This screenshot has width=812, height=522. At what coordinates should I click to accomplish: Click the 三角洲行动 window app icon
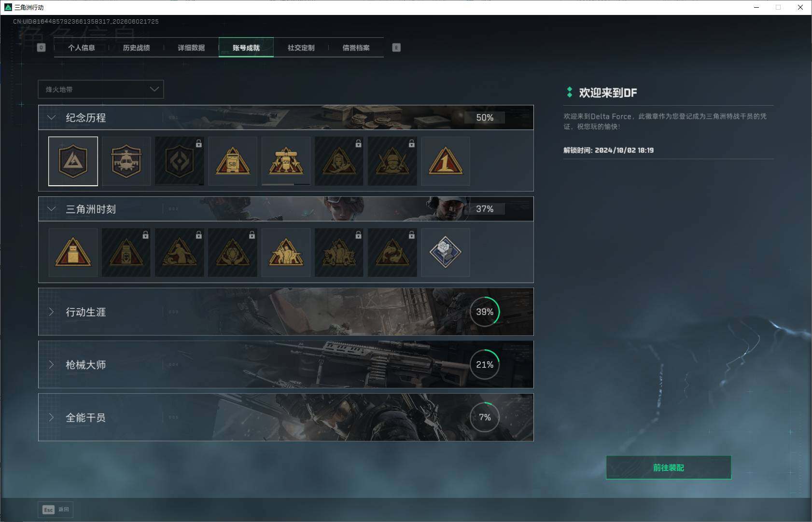[8, 7]
